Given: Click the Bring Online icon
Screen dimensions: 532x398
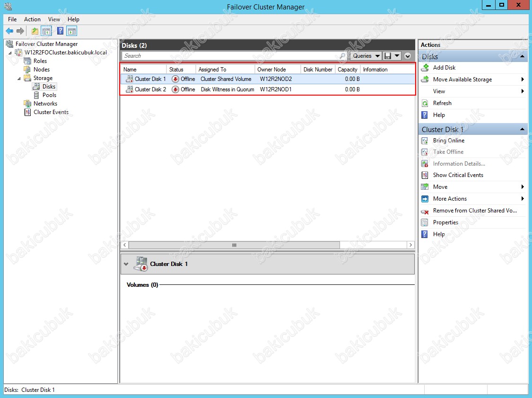Looking at the screenshot, I should click(x=425, y=141).
